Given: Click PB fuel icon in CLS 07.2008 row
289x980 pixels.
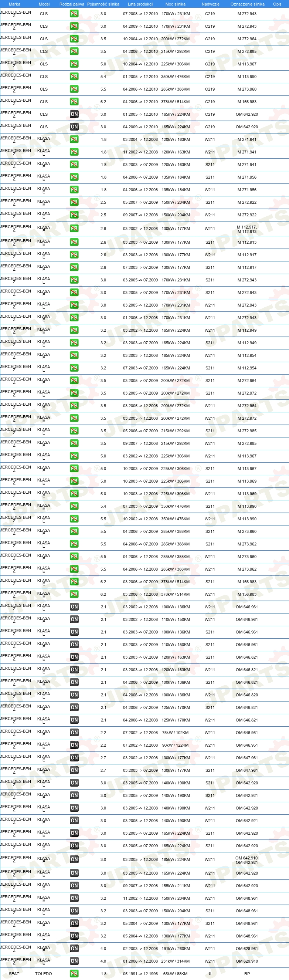Looking at the screenshot, I should click(74, 14).
